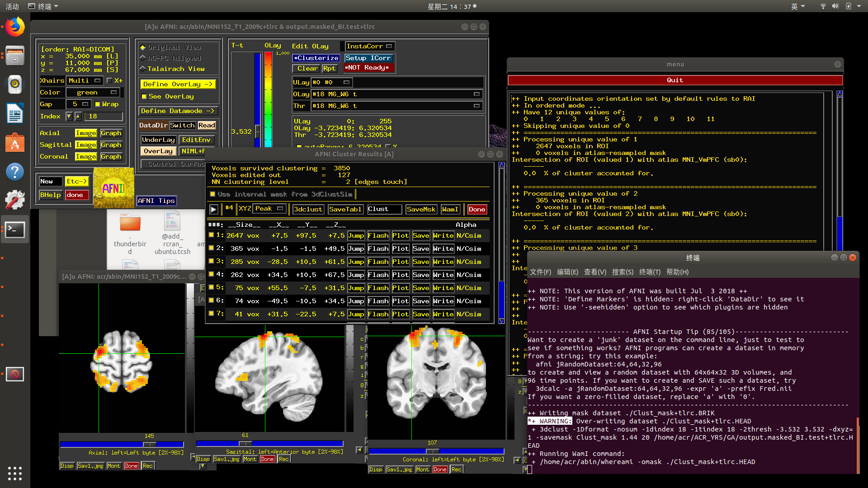Toggle the checkbox for cluster 4

click(211, 274)
